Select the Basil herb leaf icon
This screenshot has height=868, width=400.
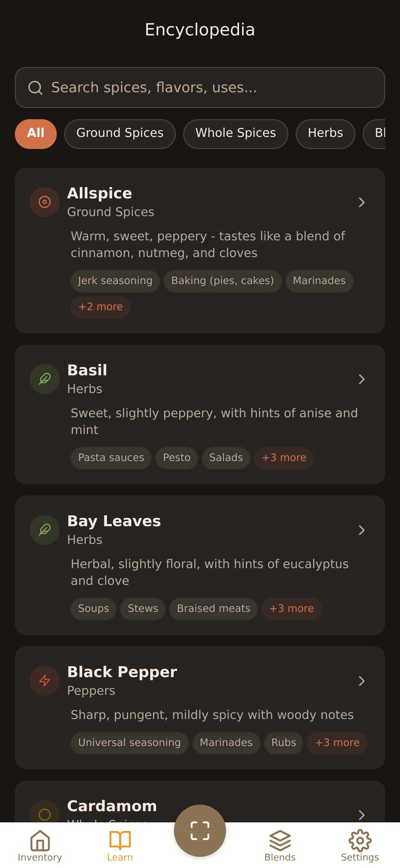pyautogui.click(x=44, y=379)
